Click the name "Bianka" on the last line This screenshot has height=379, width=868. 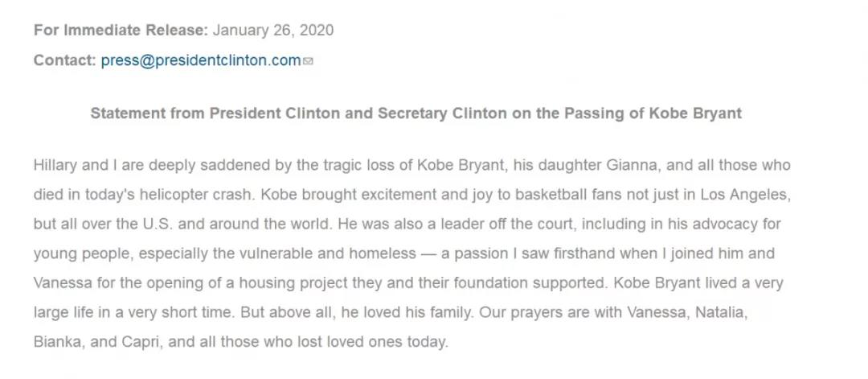56,342
